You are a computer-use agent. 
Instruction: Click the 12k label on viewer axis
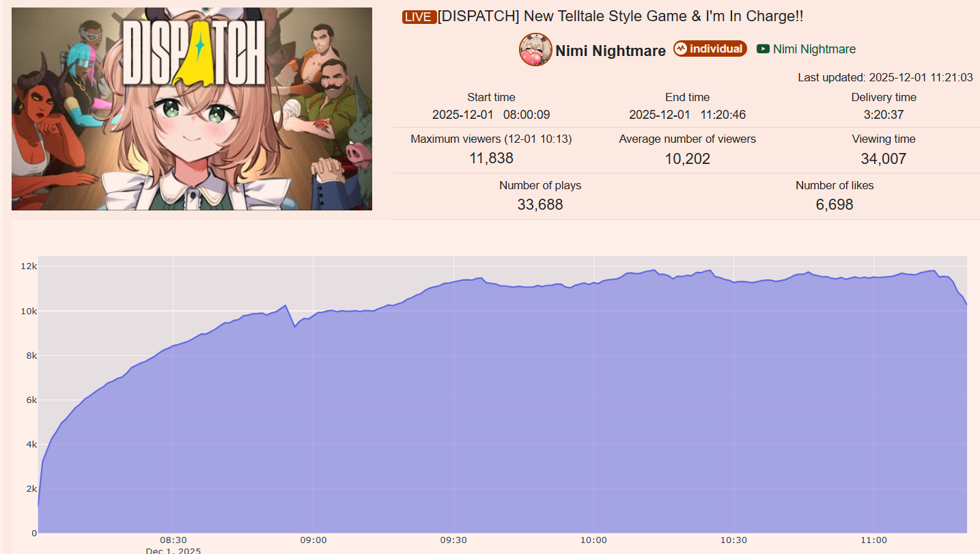coord(28,266)
